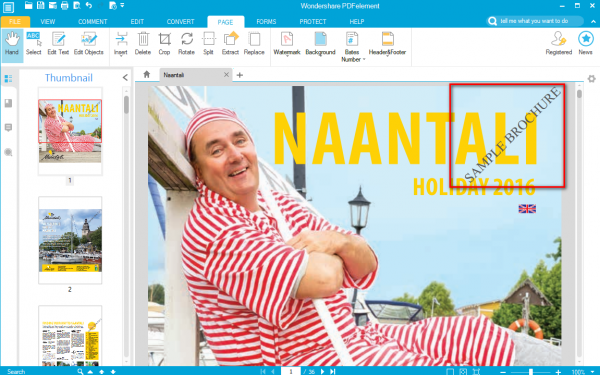Image resolution: width=600 pixels, height=375 pixels.
Task: Click the recent document clock icon
Action: point(113,5)
